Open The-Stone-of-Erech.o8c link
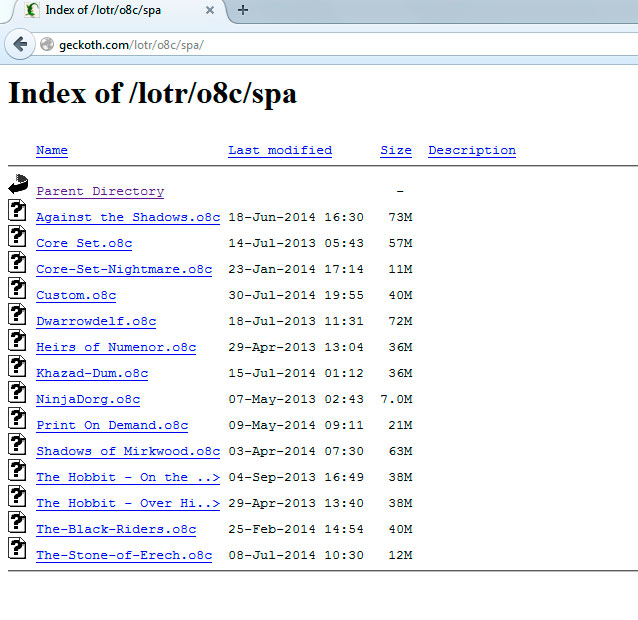The width and height of the screenshot is (638, 620). pyautogui.click(x=124, y=556)
